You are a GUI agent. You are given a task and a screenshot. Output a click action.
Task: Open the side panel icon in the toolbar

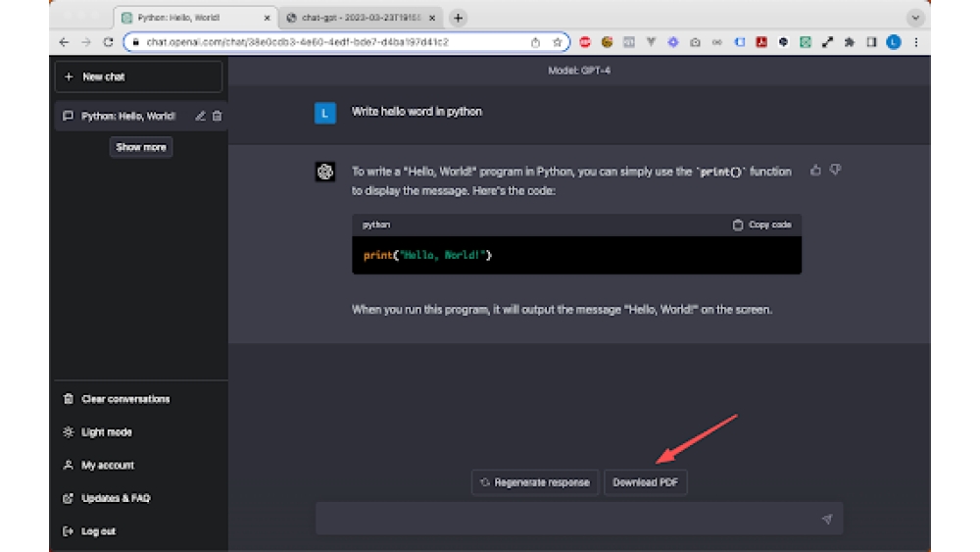pyautogui.click(x=871, y=42)
